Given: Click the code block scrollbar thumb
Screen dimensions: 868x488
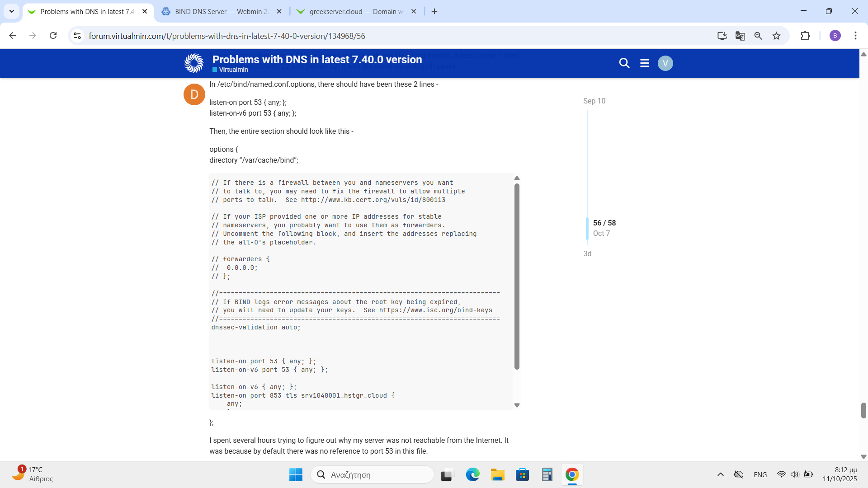Looking at the screenshot, I should [x=517, y=276].
